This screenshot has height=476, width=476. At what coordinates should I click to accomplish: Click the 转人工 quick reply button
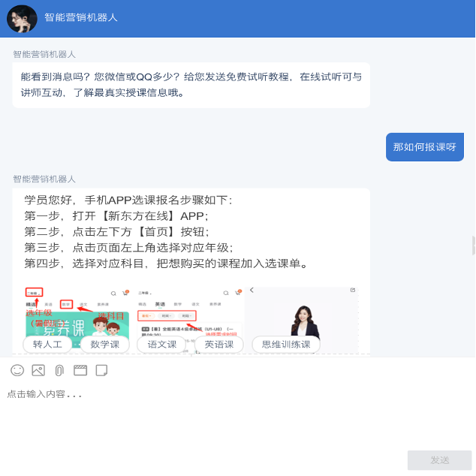[47, 345]
